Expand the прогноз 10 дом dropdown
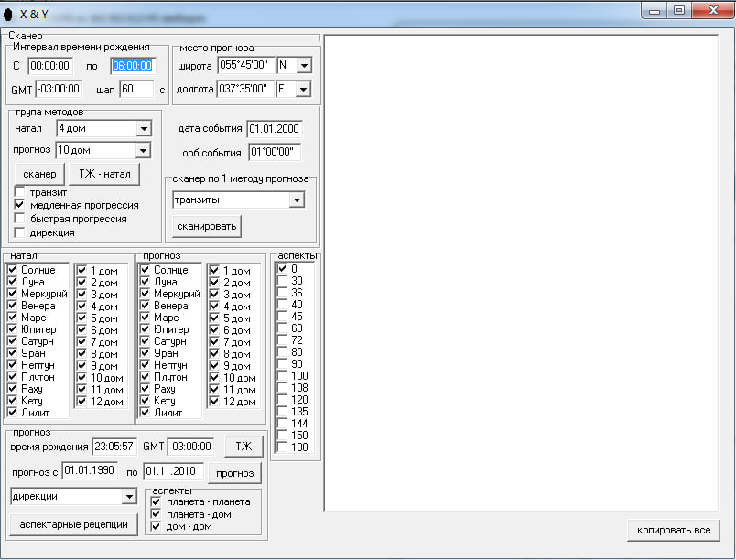The width and height of the screenshot is (736, 560). click(143, 151)
